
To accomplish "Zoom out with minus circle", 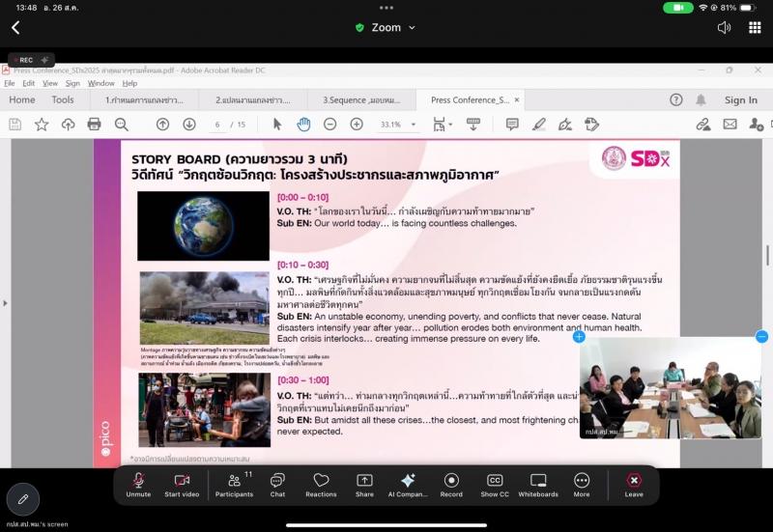I will coord(329,125).
